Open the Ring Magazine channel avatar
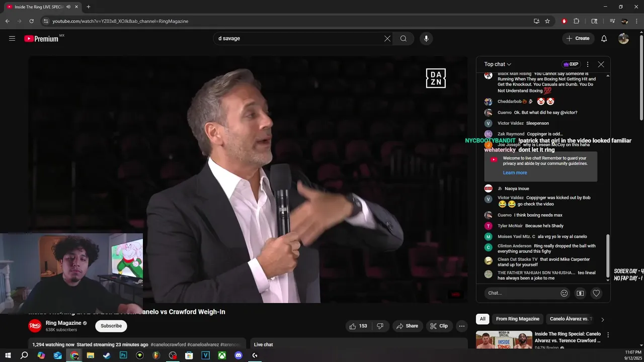 [x=35, y=326]
